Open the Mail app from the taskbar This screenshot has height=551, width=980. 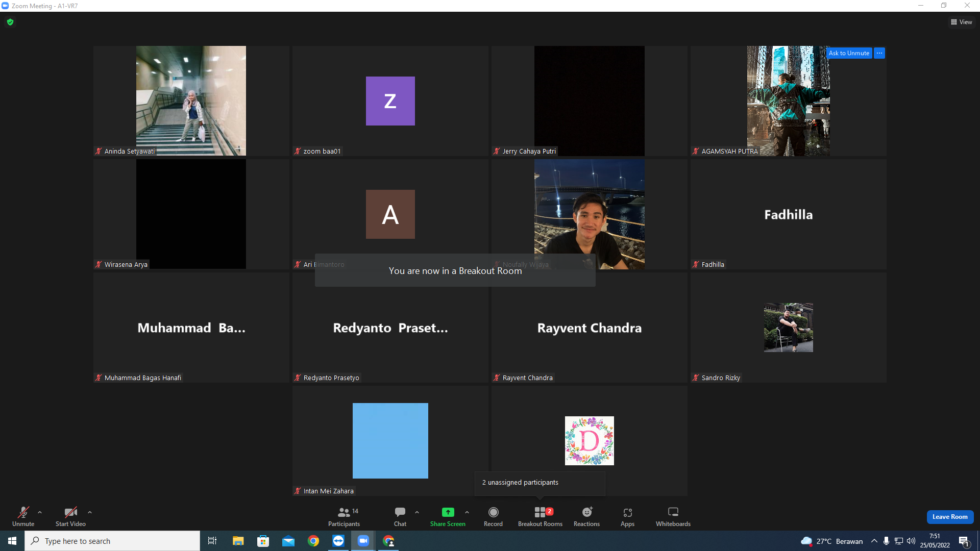coord(288,541)
